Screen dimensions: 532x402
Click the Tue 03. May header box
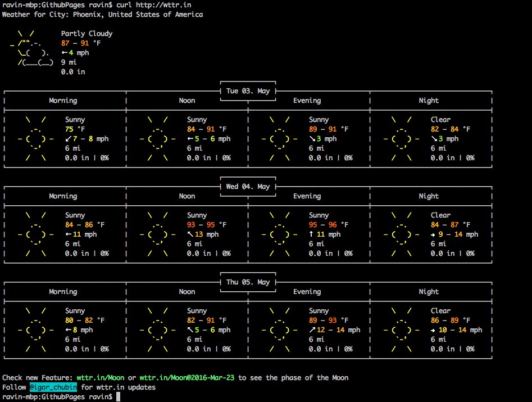tap(247, 91)
